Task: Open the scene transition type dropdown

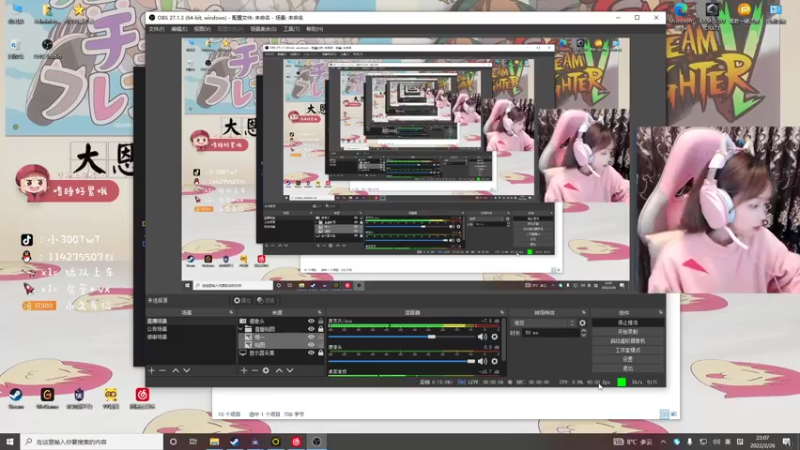Action: click(544, 323)
